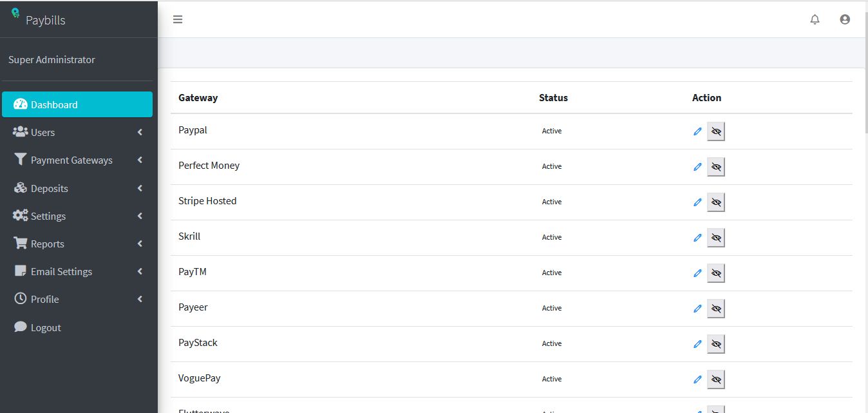Open the Users menu item

[77, 132]
